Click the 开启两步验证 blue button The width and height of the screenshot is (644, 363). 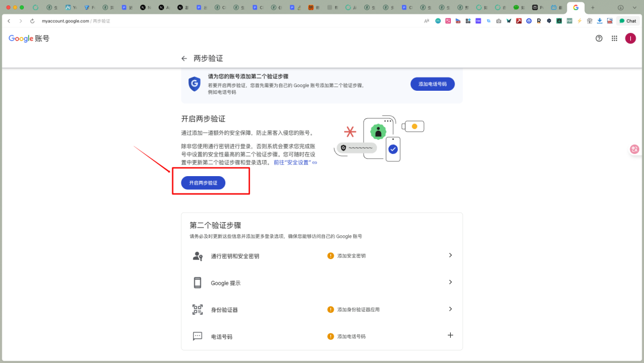[203, 183]
